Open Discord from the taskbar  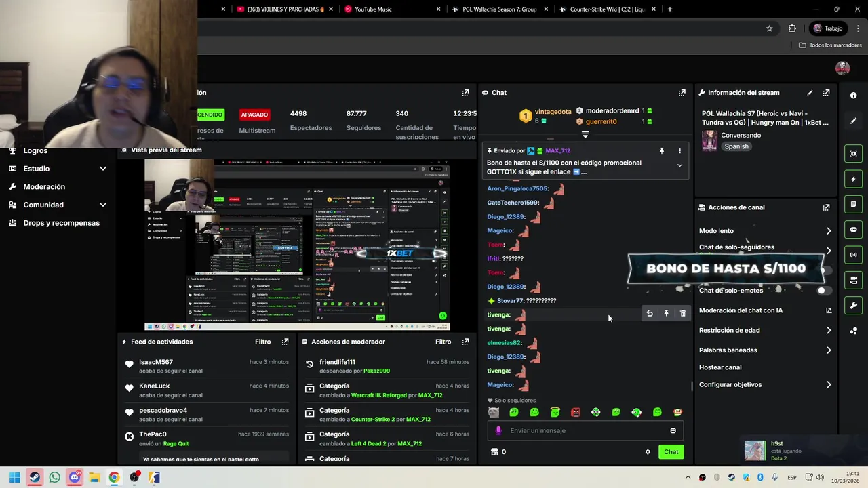pyautogui.click(x=75, y=477)
